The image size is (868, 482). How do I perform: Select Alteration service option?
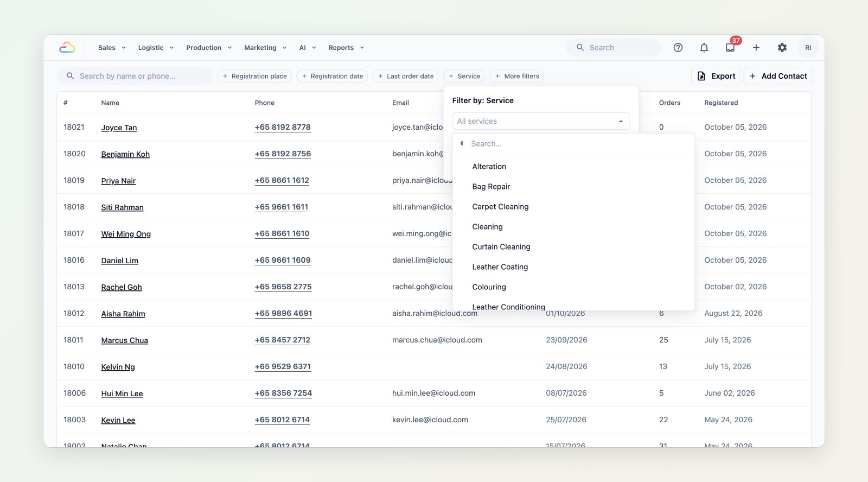tap(573, 167)
